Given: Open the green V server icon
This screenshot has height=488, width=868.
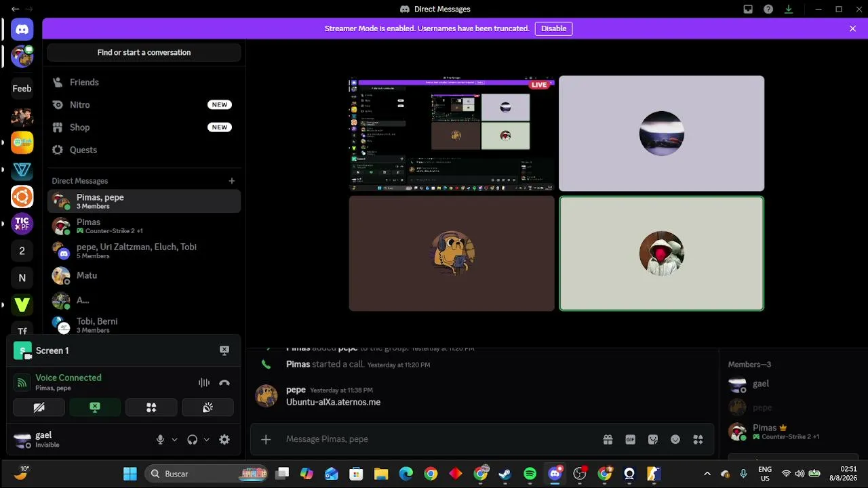Looking at the screenshot, I should [x=22, y=305].
